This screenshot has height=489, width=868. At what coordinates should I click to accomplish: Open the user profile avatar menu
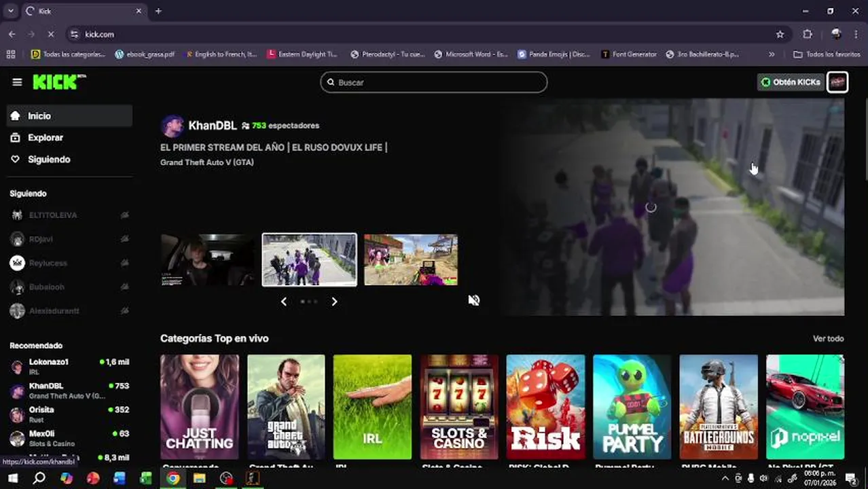pyautogui.click(x=837, y=82)
